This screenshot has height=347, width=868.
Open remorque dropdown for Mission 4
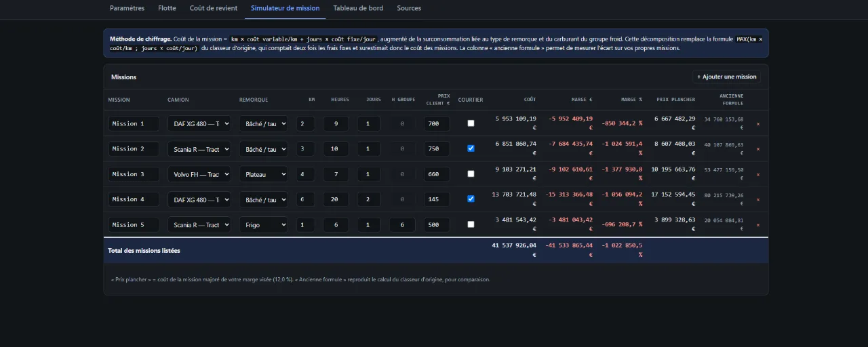[x=263, y=199]
